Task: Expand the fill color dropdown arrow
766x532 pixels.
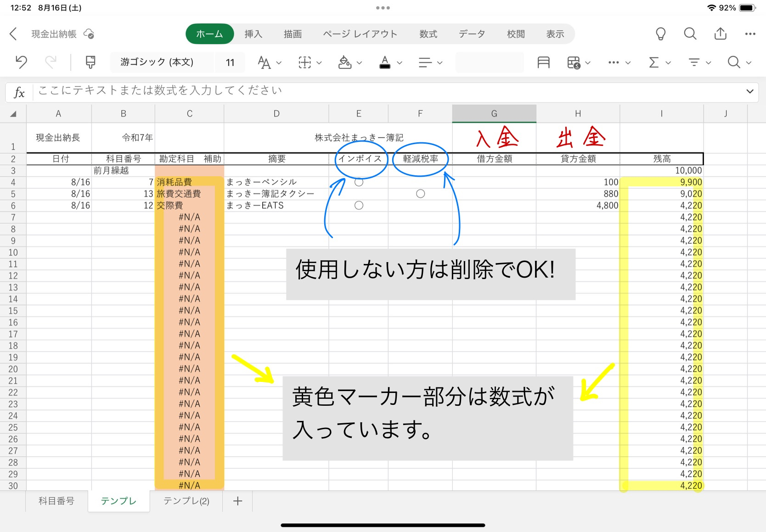Action: click(x=360, y=63)
